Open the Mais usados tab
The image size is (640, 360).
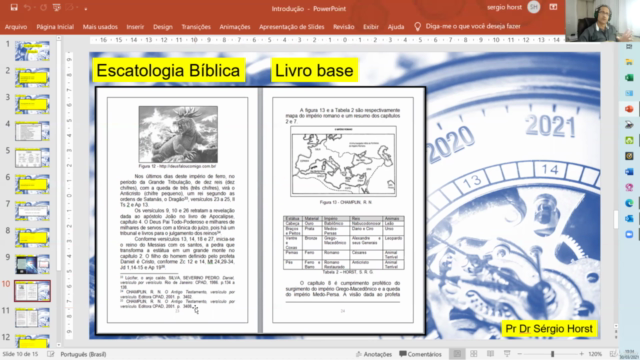click(x=100, y=27)
